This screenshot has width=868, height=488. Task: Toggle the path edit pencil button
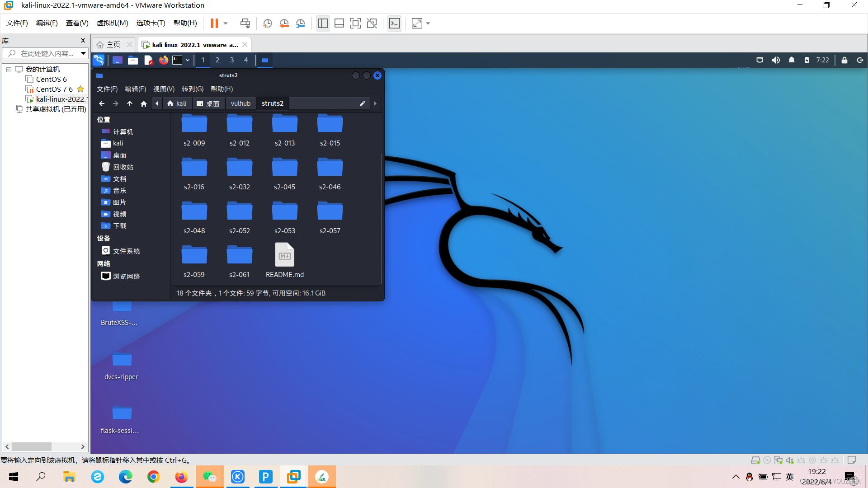click(x=362, y=103)
